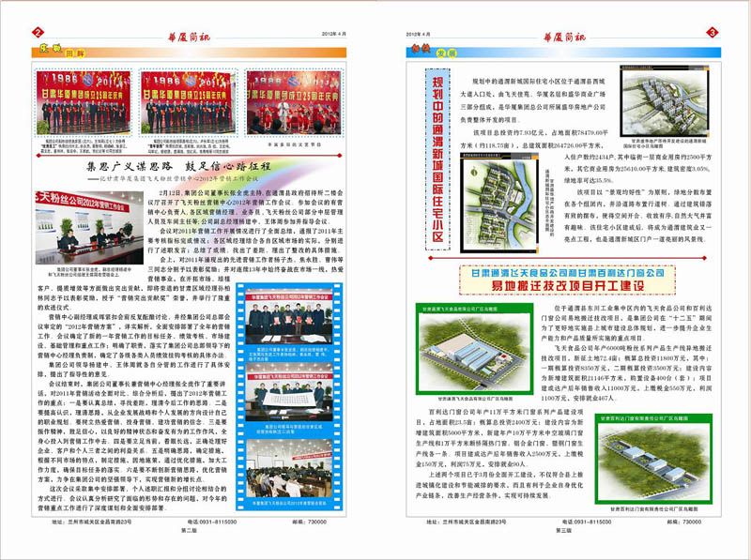Click the 第二版 footer label
This screenshot has height=560, width=751.
(x=189, y=531)
